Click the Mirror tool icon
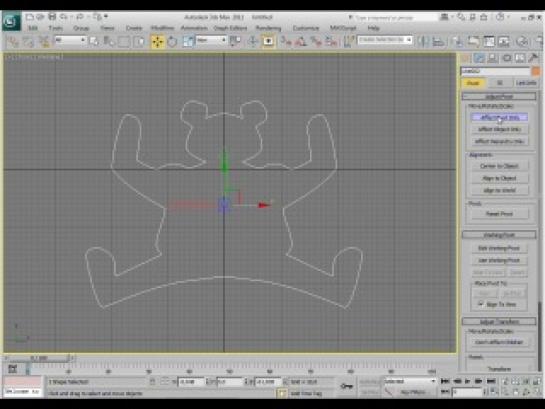The image size is (545, 409). [x=423, y=42]
